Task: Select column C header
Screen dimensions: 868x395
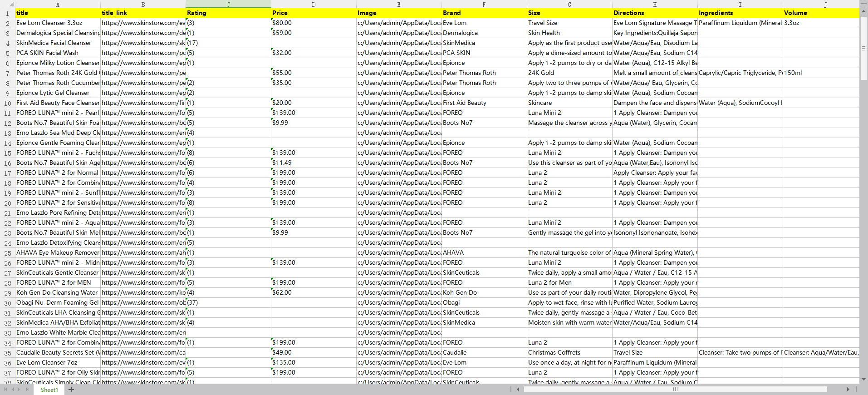Action: 228,4
